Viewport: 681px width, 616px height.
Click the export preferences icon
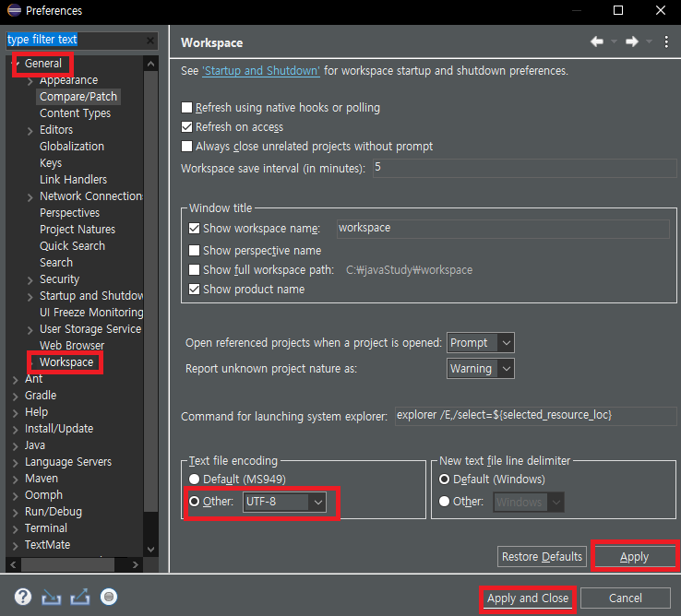80,597
